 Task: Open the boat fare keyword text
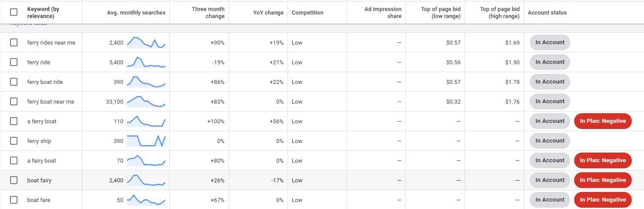click(38, 200)
